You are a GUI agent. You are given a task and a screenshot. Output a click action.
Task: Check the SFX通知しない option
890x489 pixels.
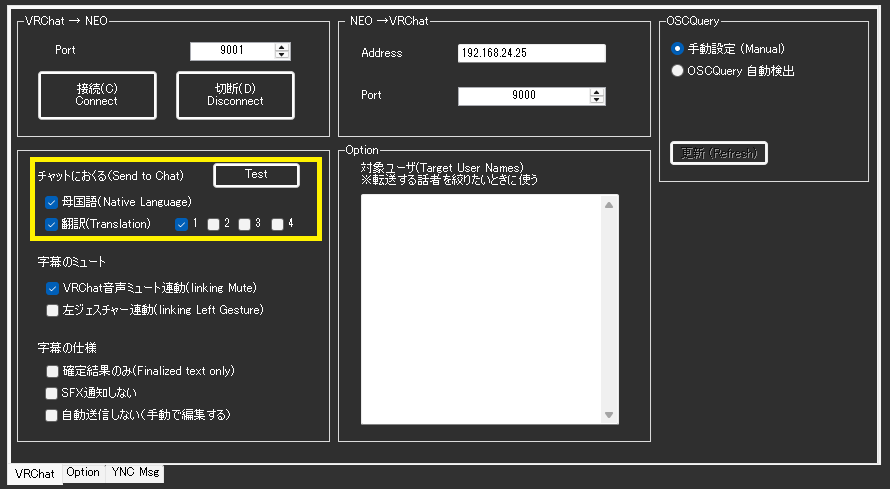pos(52,394)
